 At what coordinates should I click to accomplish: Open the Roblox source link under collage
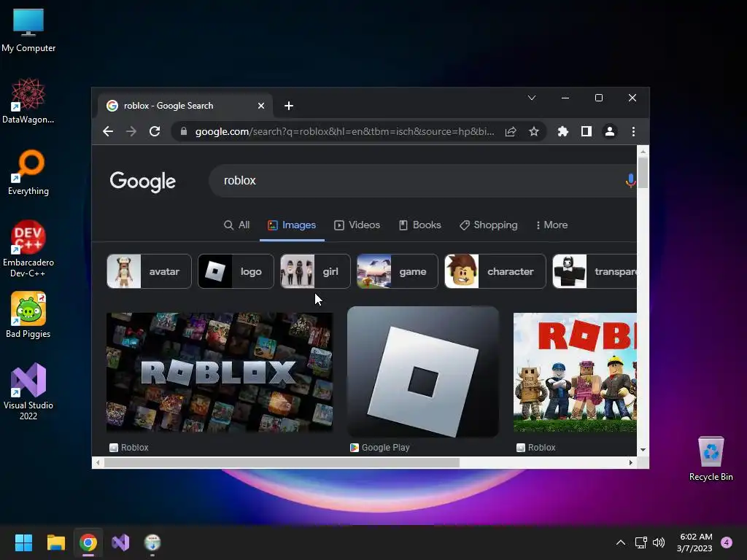pos(129,448)
